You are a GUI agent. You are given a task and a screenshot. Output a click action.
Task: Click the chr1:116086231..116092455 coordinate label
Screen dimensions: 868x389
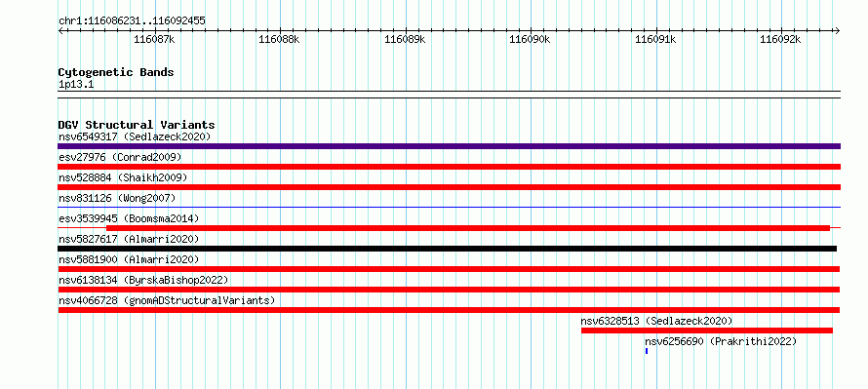pyautogui.click(x=132, y=21)
